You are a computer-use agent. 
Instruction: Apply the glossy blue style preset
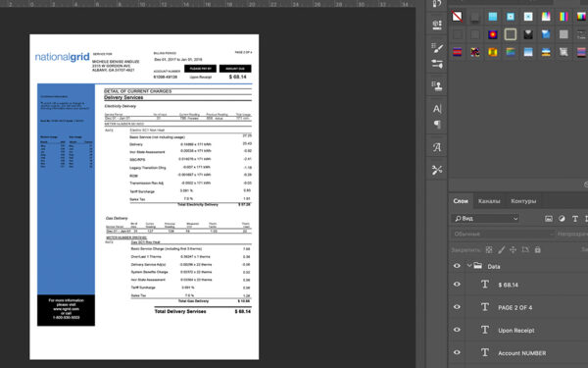point(546,34)
